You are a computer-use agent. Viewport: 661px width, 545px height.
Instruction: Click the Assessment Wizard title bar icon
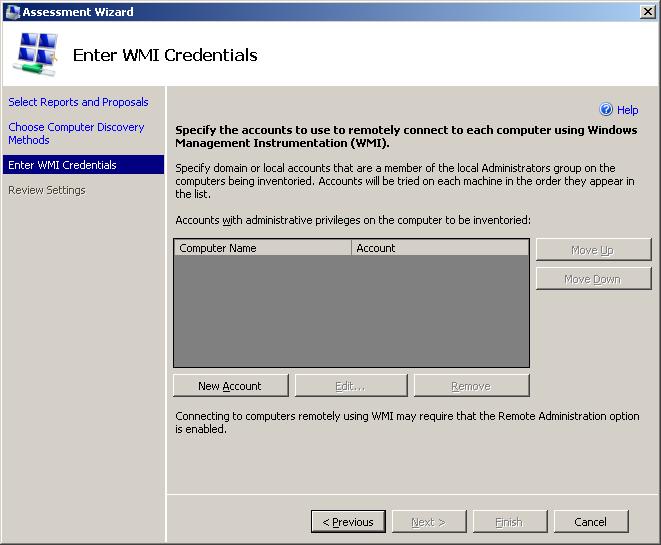(x=13, y=12)
